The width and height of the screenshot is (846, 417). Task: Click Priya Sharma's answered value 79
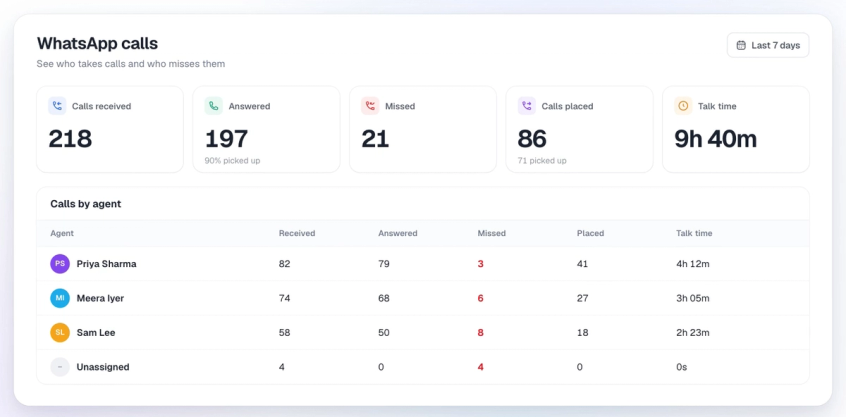(384, 264)
